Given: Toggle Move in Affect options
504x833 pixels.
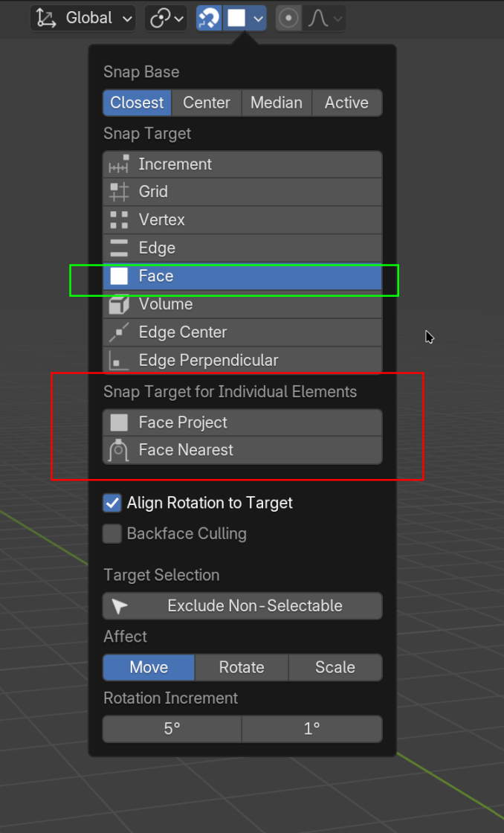Looking at the screenshot, I should (149, 668).
